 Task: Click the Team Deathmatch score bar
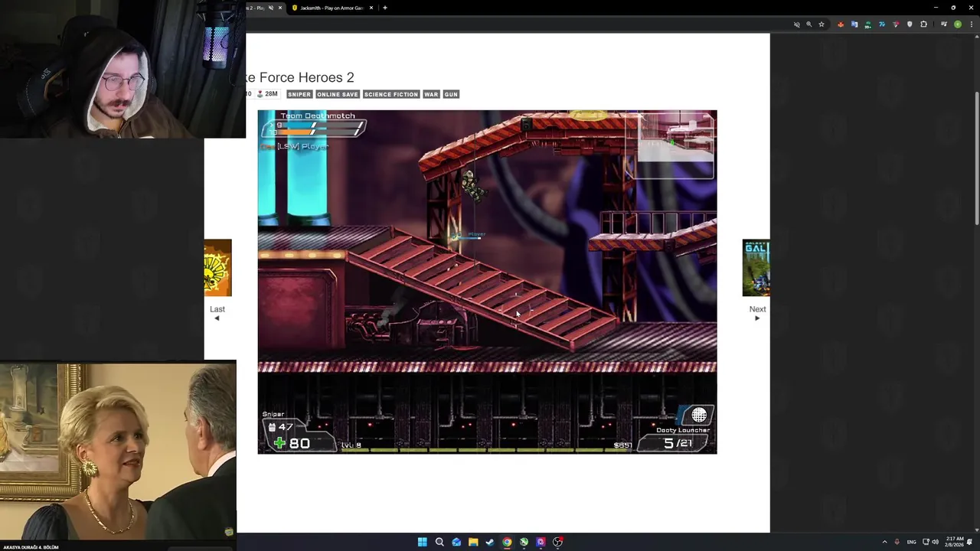click(x=315, y=129)
